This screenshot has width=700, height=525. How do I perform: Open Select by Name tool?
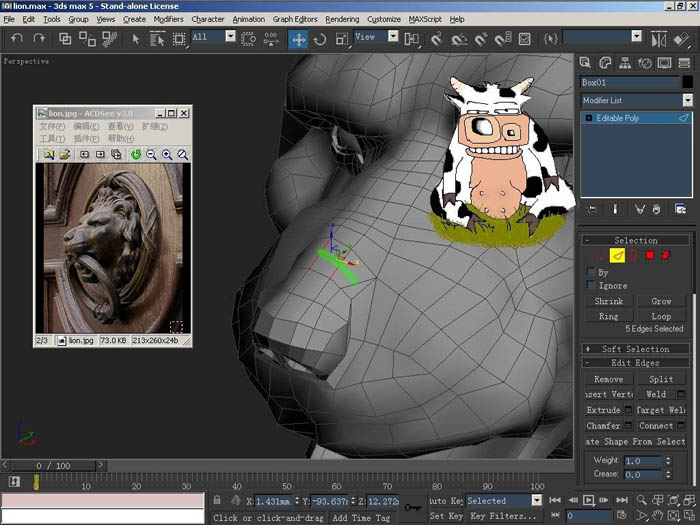(157, 39)
